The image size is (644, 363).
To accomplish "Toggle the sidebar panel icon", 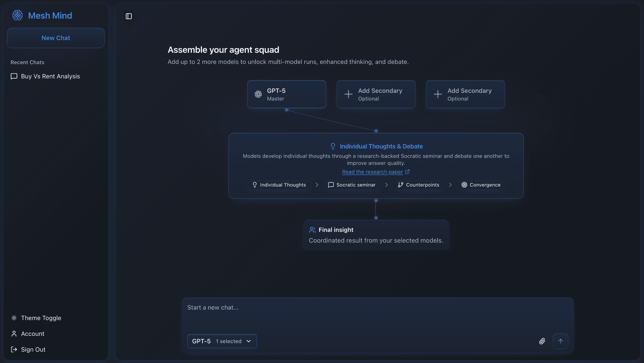I will (x=129, y=16).
